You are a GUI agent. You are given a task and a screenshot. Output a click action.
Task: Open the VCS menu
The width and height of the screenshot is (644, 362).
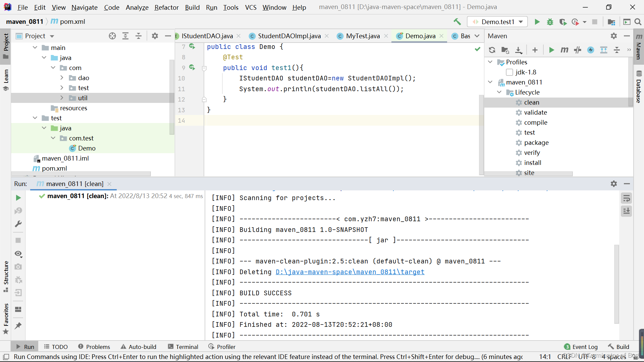pyautogui.click(x=251, y=7)
